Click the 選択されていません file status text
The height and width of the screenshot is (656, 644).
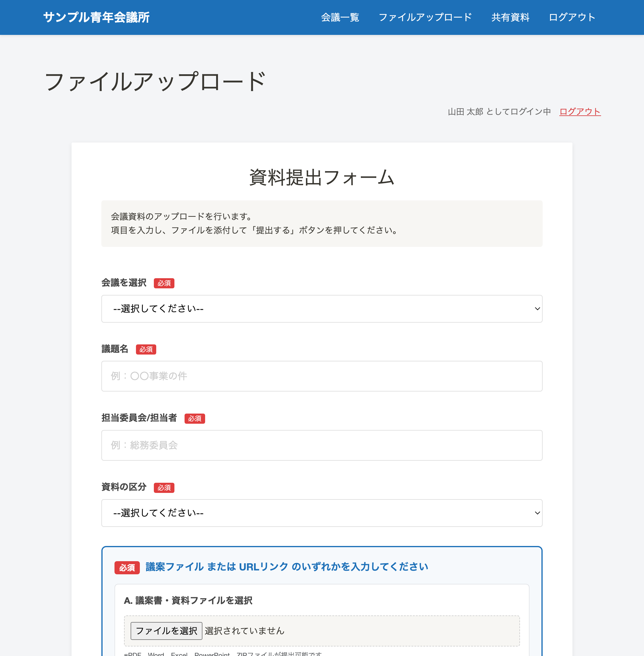click(x=244, y=631)
